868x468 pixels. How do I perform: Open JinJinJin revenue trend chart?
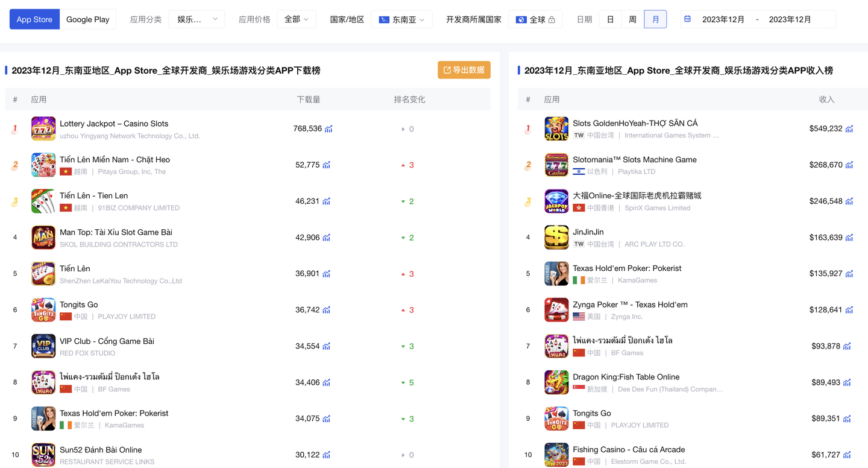pos(849,238)
